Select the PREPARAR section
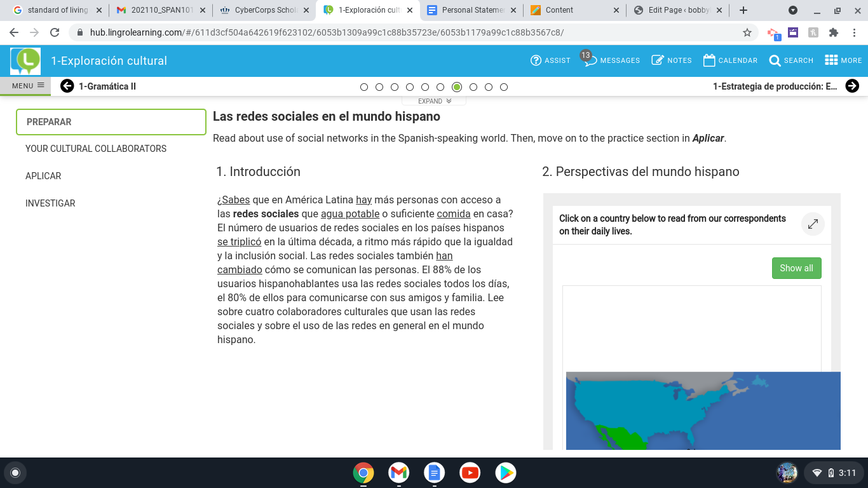The image size is (868, 488). pyautogui.click(x=111, y=122)
